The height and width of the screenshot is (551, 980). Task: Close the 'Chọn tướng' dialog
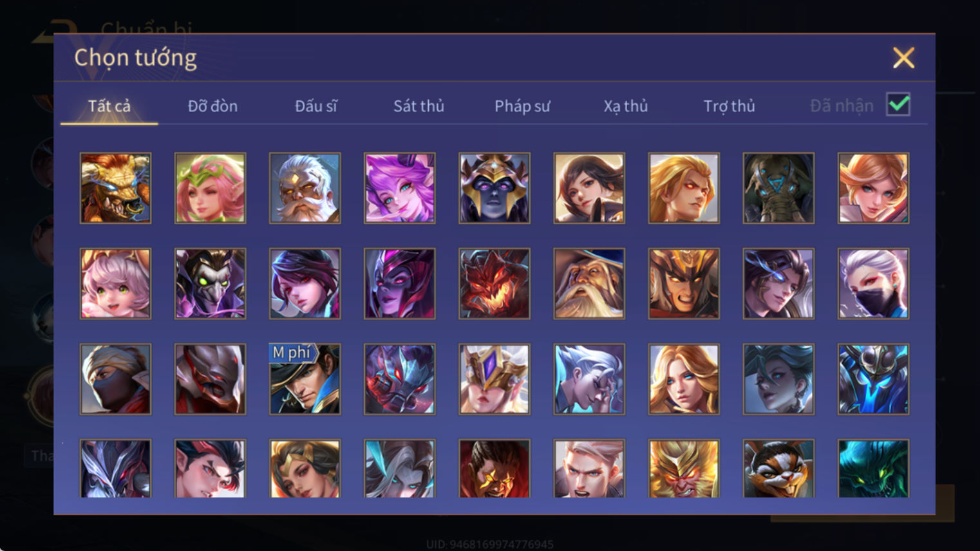click(903, 58)
